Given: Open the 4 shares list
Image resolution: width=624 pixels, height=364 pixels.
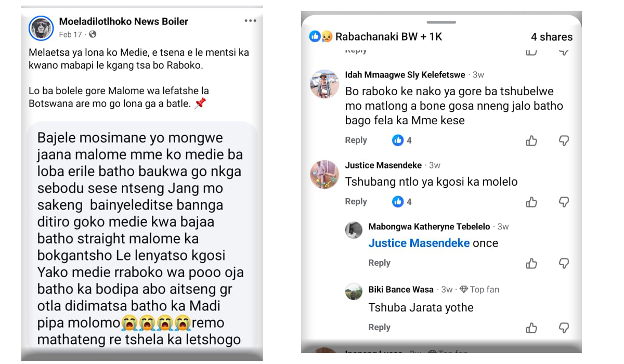Looking at the screenshot, I should click(551, 36).
